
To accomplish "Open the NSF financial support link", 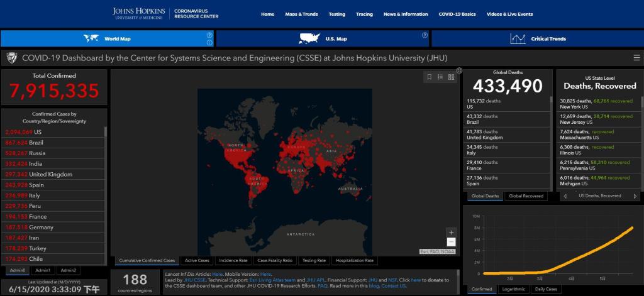I will point(392,280).
